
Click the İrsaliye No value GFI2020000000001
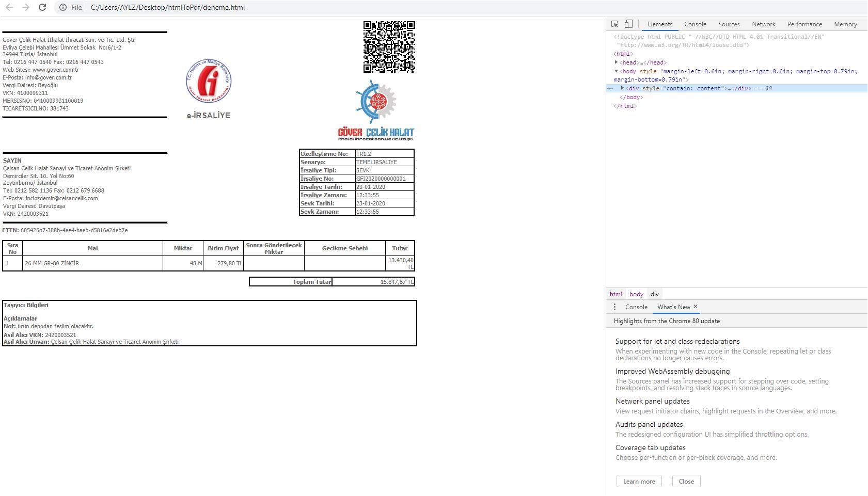click(381, 179)
